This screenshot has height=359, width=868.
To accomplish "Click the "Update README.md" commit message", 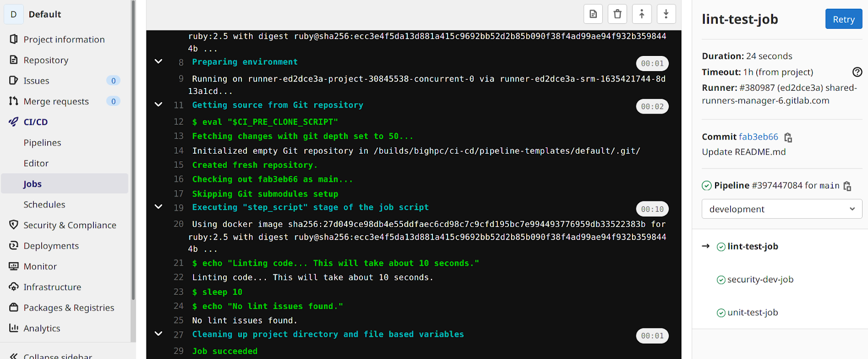I will coord(744,152).
